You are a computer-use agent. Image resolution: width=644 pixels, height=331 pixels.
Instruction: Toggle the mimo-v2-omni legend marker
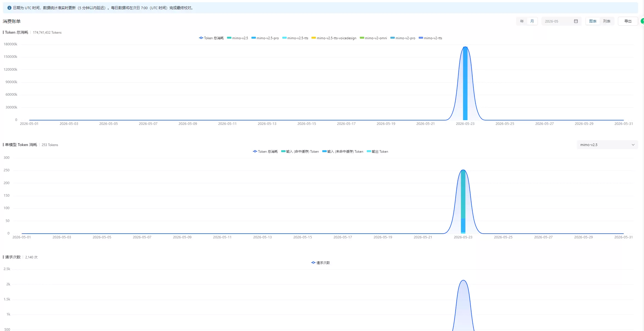[x=362, y=38]
